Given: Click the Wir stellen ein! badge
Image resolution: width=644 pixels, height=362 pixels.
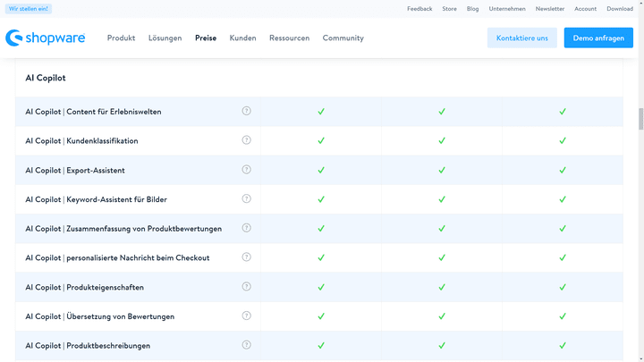Looking at the screenshot, I should [x=29, y=9].
